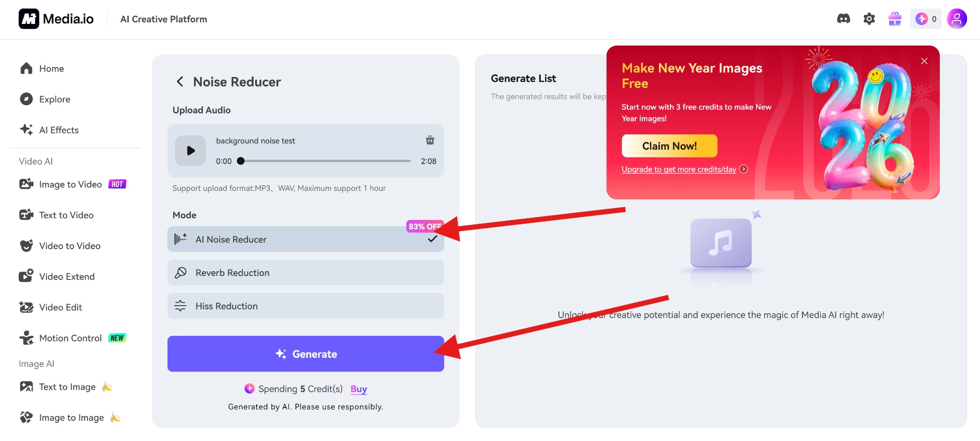
Task: Select the Reverb Reduction mode
Action: pos(305,272)
